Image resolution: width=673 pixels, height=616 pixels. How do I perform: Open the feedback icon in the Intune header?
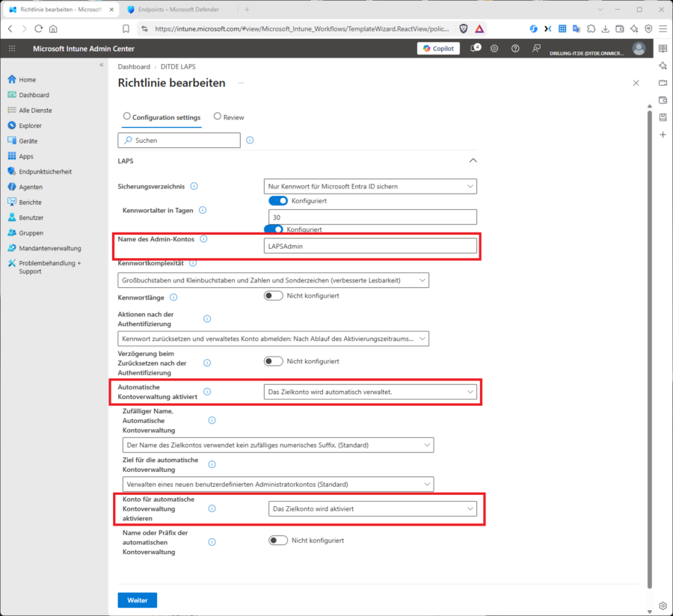536,49
